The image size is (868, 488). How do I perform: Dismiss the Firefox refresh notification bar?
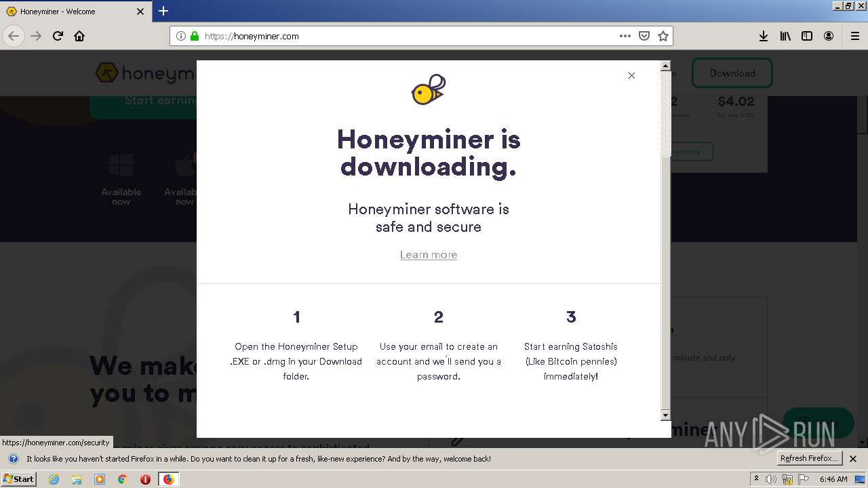[x=853, y=459]
